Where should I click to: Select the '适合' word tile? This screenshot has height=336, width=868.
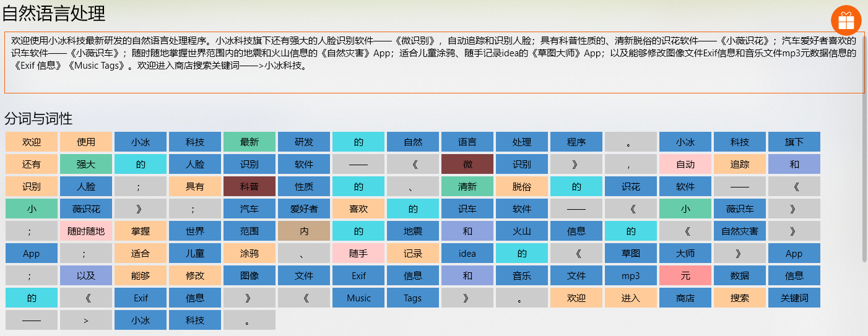pos(141,253)
